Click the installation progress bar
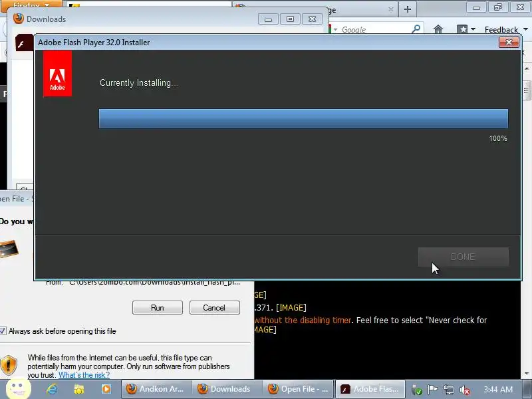Image resolution: width=532 pixels, height=399 pixels. click(x=303, y=119)
